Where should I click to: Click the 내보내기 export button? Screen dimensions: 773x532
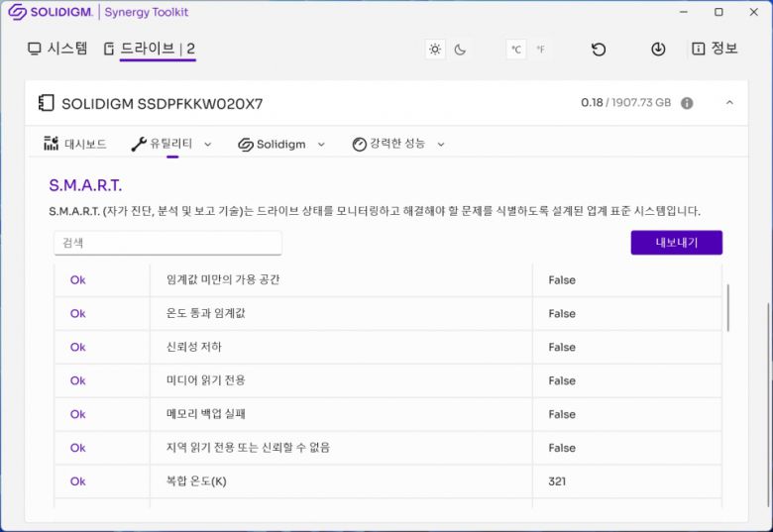[676, 243]
